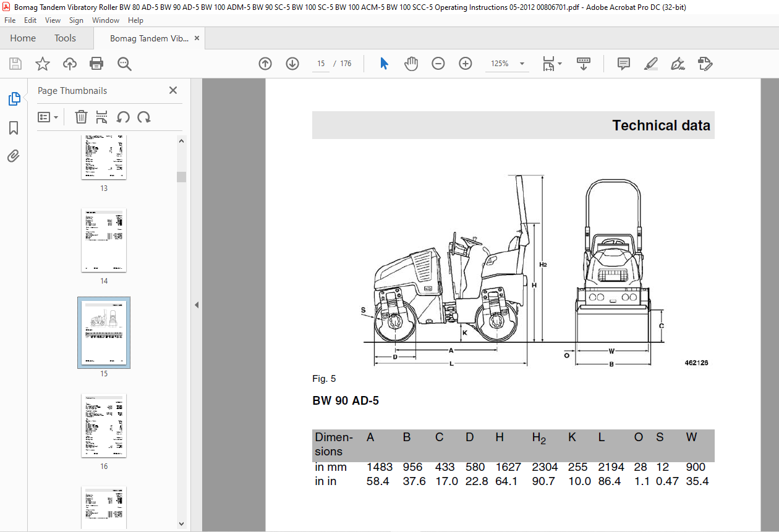
Task: Add a comment with speech bubble icon
Action: pyautogui.click(x=624, y=64)
